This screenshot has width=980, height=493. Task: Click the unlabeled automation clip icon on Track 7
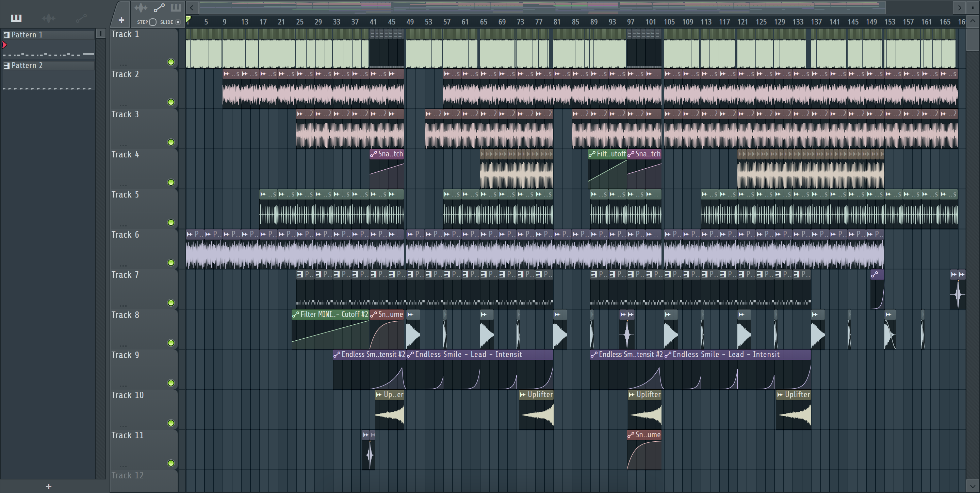click(x=875, y=274)
